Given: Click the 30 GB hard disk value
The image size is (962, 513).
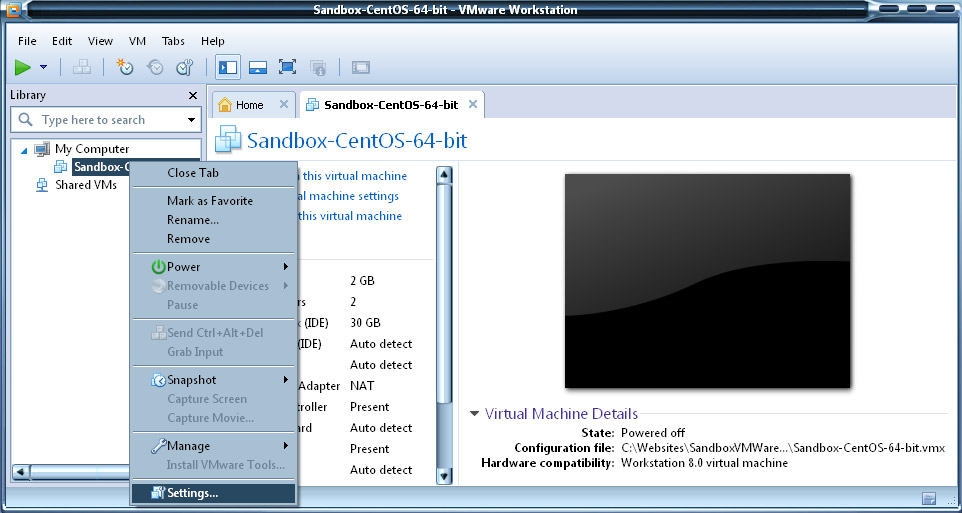Looking at the screenshot, I should pyautogui.click(x=365, y=323).
